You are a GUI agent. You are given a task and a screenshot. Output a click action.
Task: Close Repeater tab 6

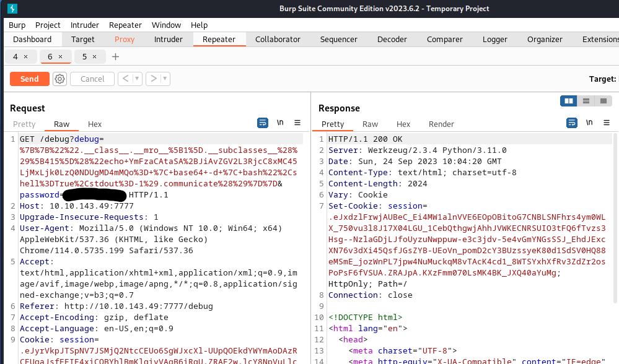point(60,57)
